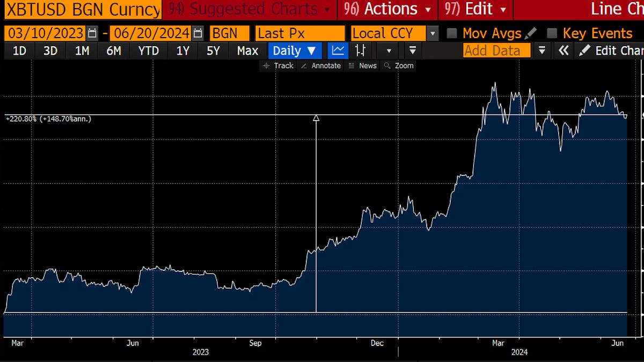Click the Edit Chart button

click(x=609, y=51)
